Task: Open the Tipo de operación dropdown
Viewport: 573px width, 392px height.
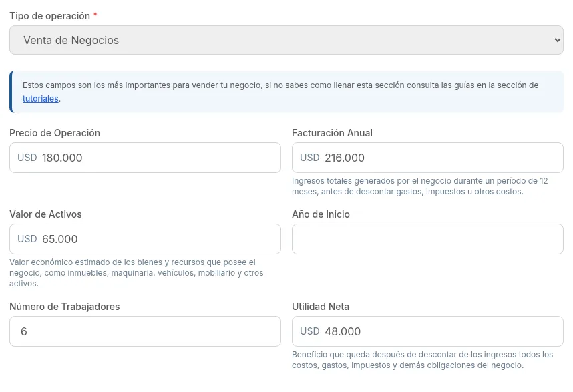Action: 286,40
